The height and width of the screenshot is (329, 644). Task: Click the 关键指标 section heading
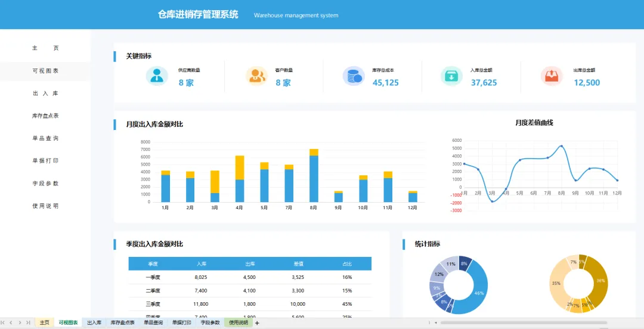point(139,56)
